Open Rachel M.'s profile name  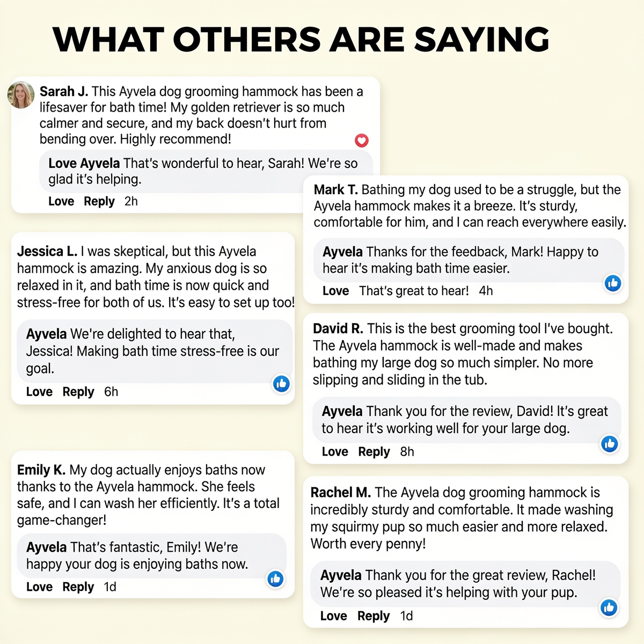pos(341,493)
